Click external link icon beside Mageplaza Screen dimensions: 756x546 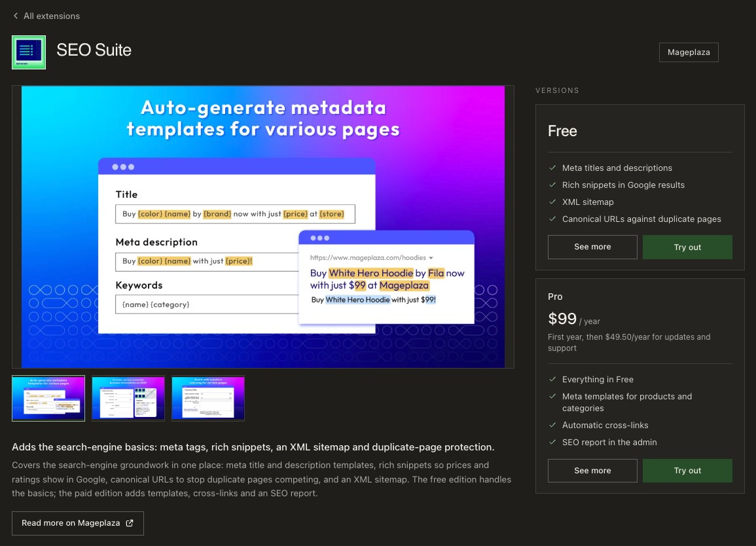tap(130, 523)
